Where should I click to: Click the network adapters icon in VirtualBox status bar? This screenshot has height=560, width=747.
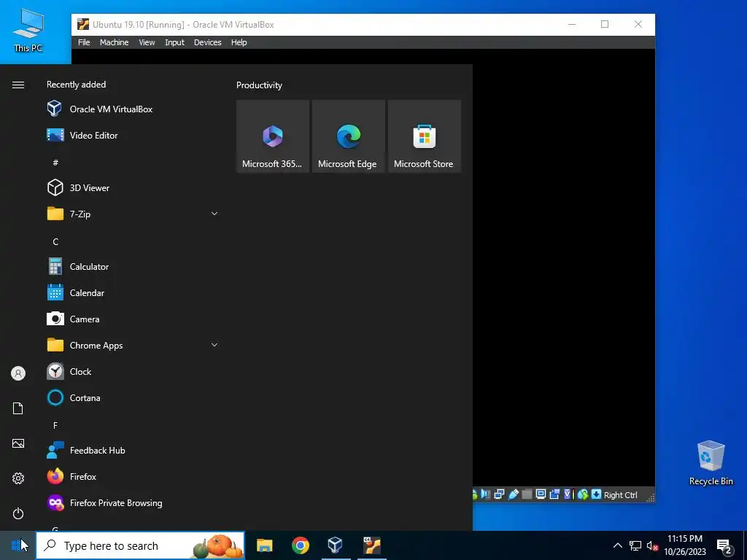click(x=499, y=494)
